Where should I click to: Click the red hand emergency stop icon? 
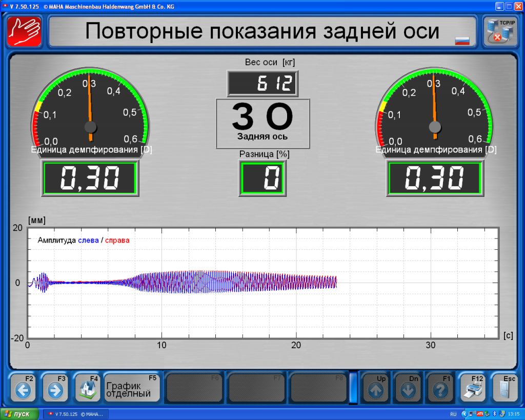click(x=24, y=31)
